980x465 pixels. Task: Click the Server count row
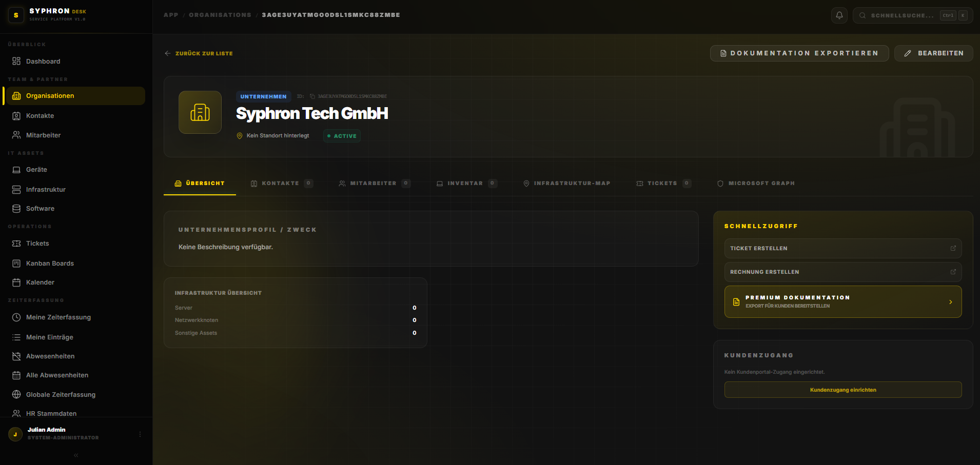(296, 308)
